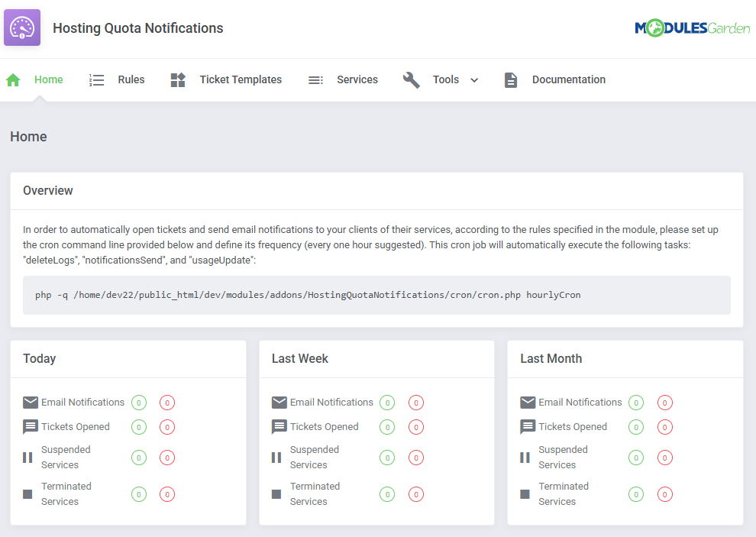The height and width of the screenshot is (537, 756).
Task: Click the Terminated Services stop icon in Today
Action: 27,494
